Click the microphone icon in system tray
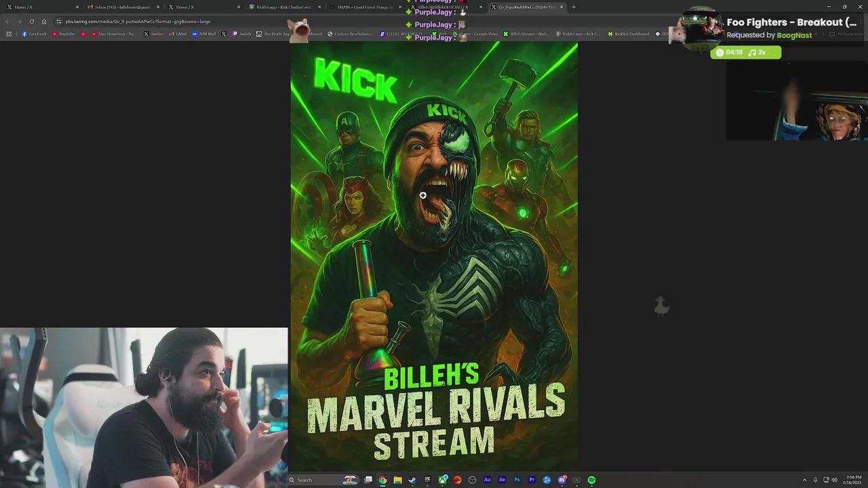This screenshot has width=868, height=488. [815, 480]
